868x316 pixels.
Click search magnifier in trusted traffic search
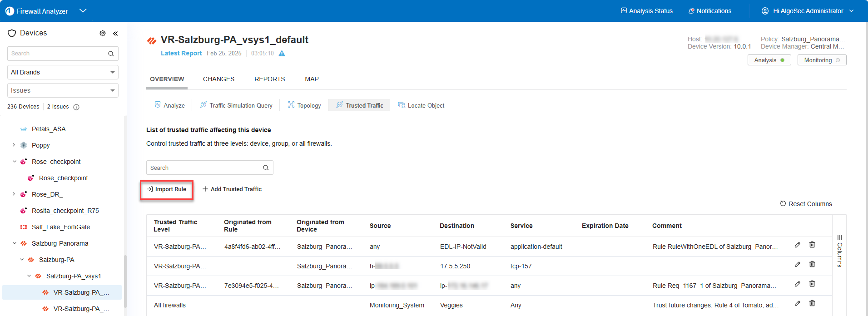tap(266, 168)
